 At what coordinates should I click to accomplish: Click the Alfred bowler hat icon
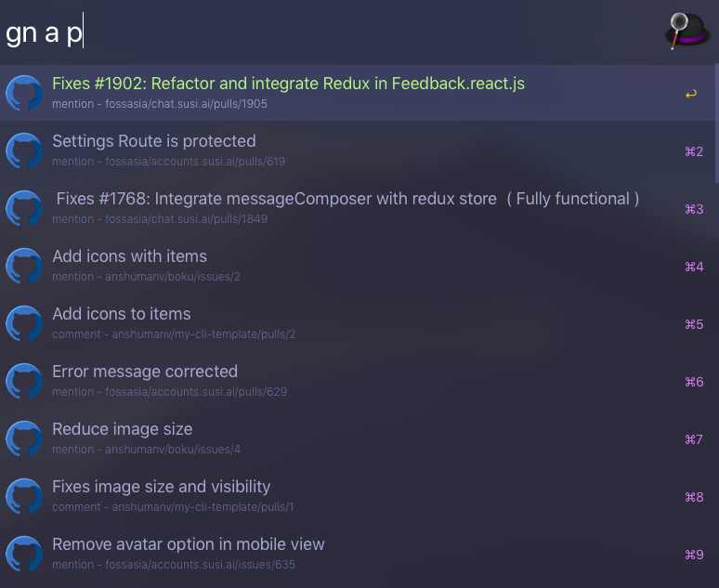[x=686, y=32]
